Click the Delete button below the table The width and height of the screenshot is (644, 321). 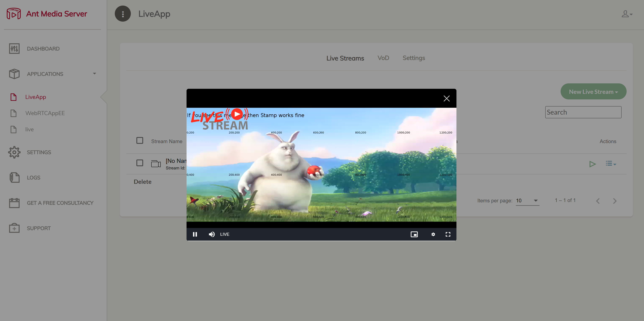(x=142, y=182)
